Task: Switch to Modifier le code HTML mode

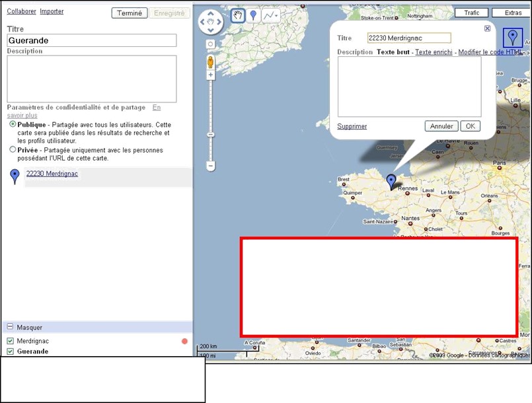Action: [490, 52]
